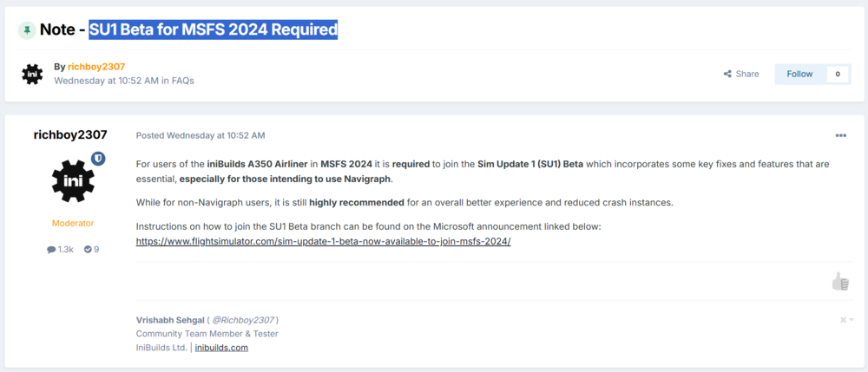Open the flightsimulator.com SU1 beta link

point(323,241)
